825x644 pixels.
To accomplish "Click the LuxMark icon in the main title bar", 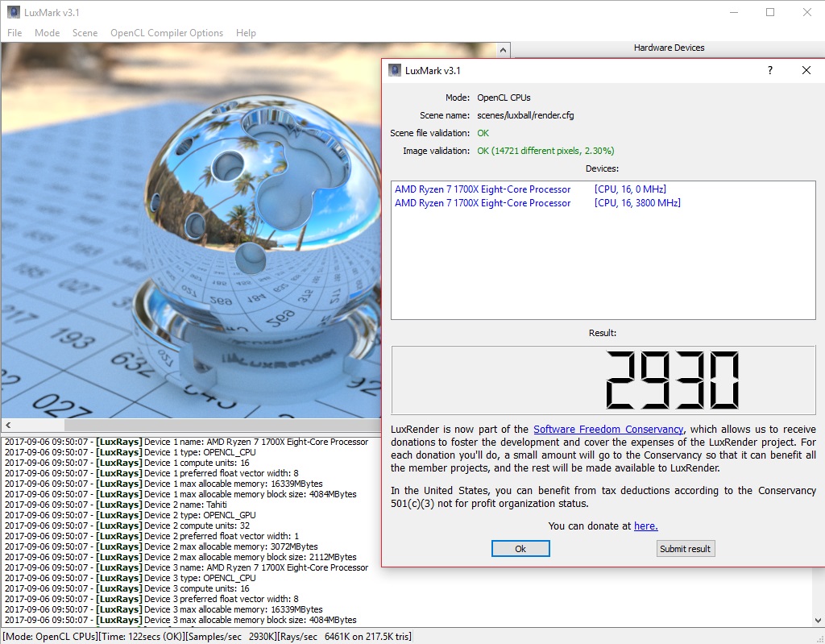I will click(13, 12).
